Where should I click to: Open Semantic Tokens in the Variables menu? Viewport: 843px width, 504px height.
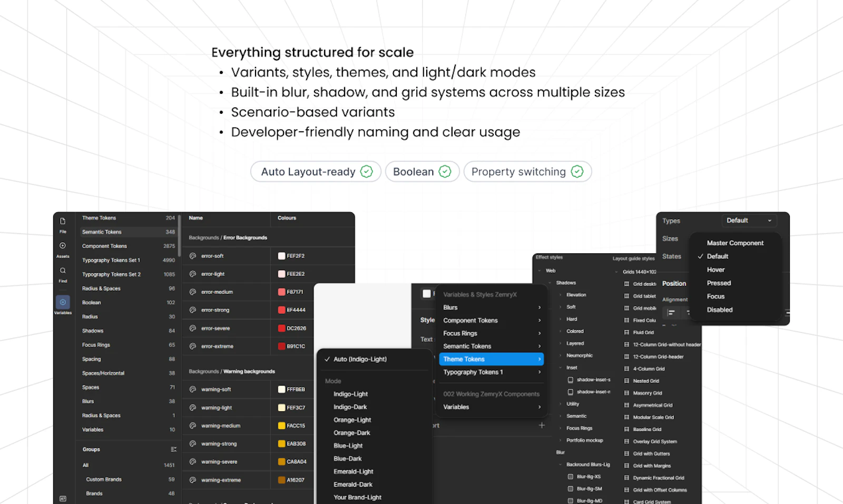(467, 346)
